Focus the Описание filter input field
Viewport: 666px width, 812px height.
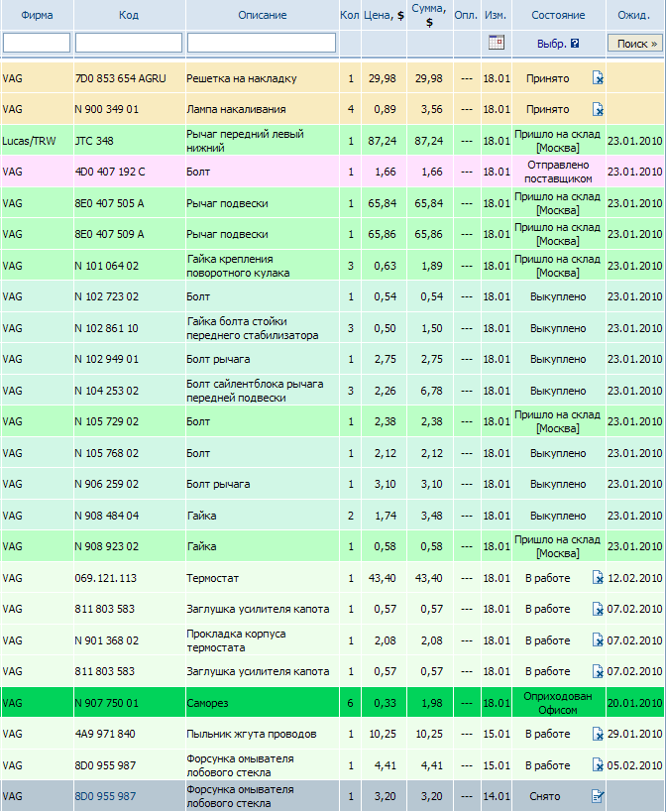click(262, 43)
